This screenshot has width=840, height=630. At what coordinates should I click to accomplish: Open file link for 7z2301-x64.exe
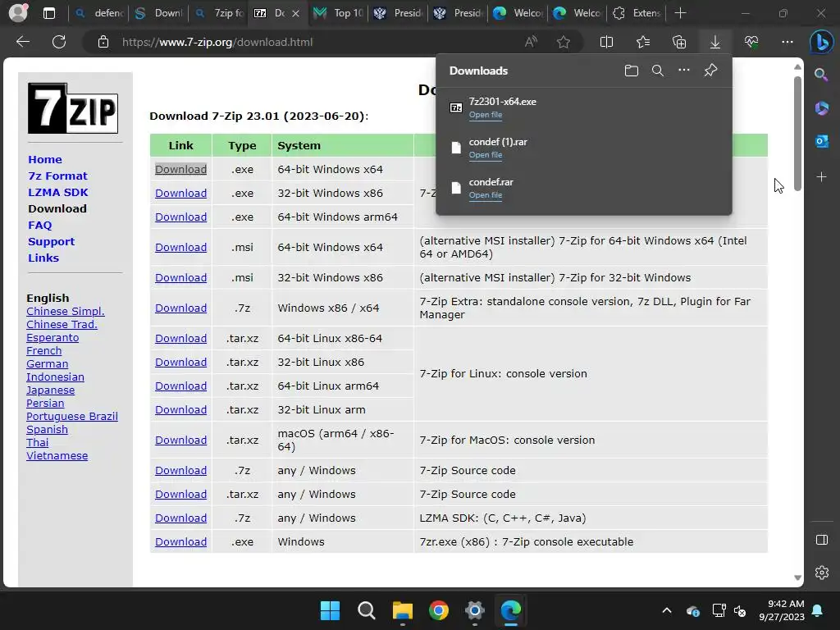[x=486, y=115]
